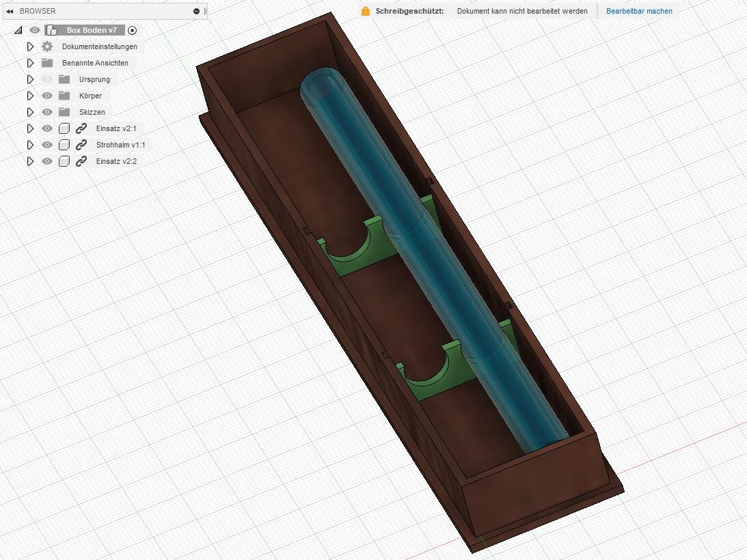Click the component icon of Box Boden v7

pyautogui.click(x=51, y=30)
